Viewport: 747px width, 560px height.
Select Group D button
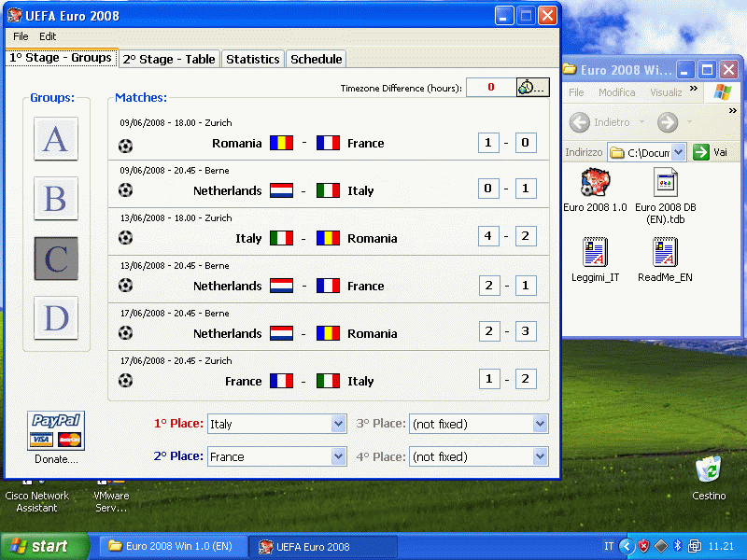(56, 317)
